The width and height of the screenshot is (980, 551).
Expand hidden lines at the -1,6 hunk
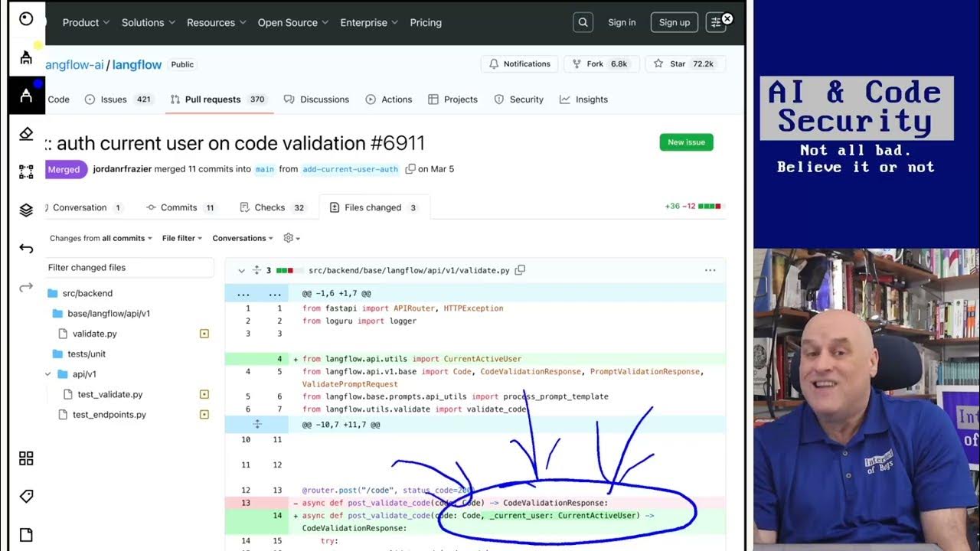[x=257, y=293]
